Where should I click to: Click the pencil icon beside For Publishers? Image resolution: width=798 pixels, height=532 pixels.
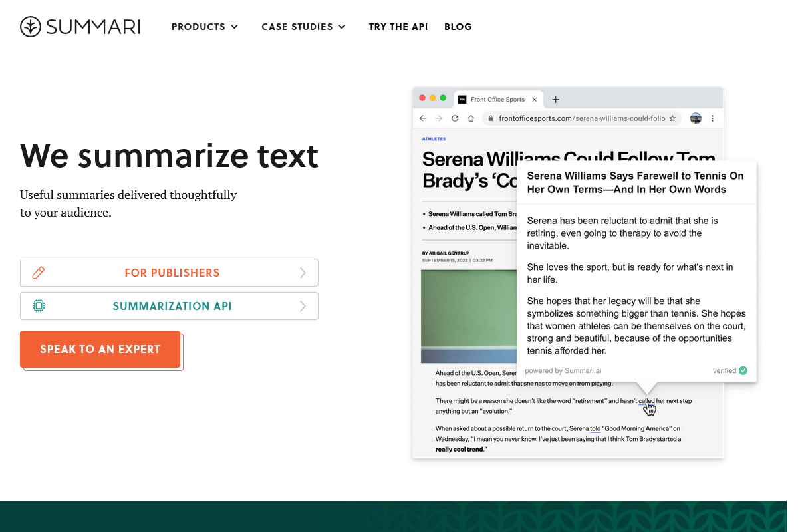coord(39,273)
